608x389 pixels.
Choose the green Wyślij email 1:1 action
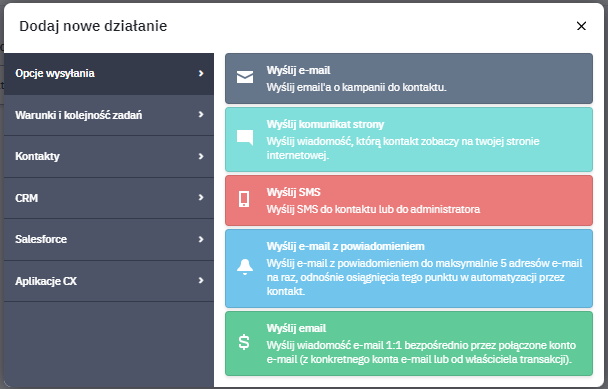tap(409, 344)
